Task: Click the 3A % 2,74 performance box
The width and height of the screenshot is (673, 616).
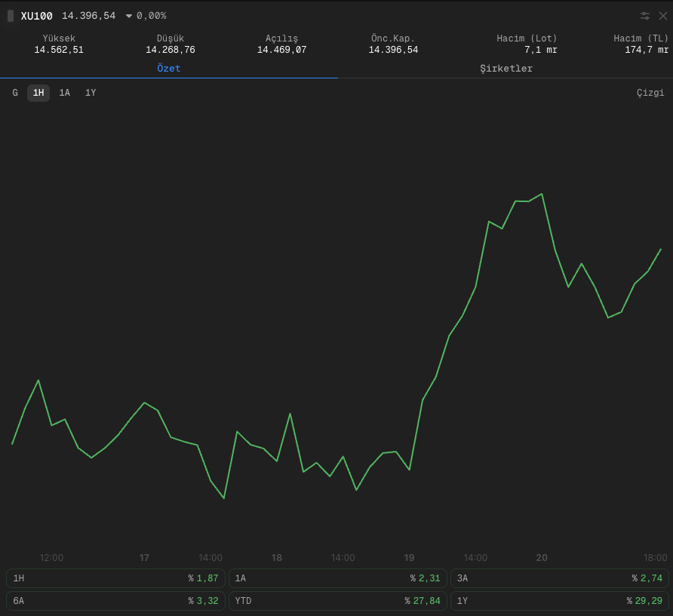Action: click(560, 578)
